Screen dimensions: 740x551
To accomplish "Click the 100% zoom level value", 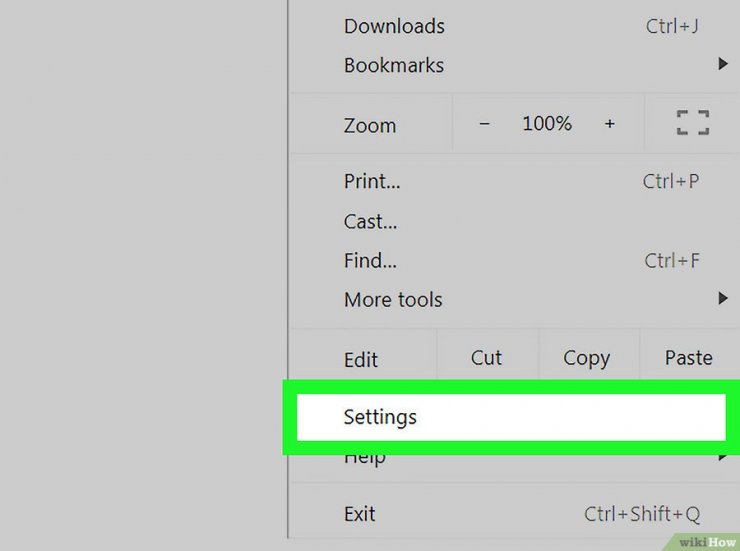I will pos(547,124).
